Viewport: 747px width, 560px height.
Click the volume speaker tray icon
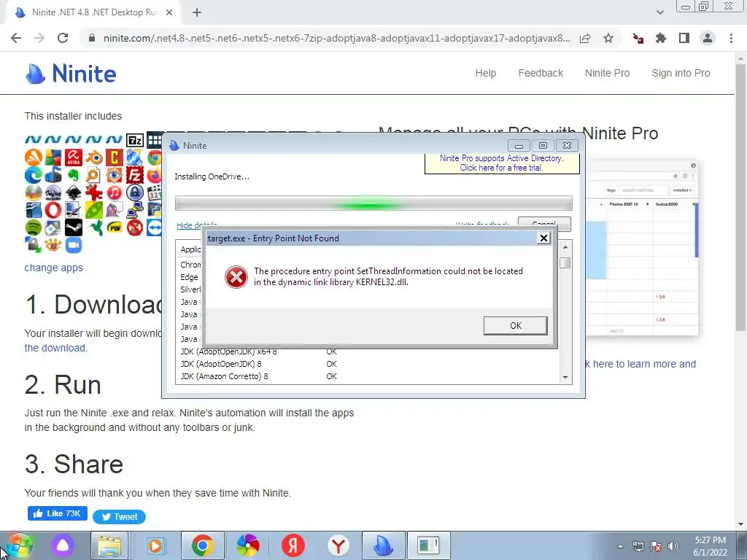(673, 546)
